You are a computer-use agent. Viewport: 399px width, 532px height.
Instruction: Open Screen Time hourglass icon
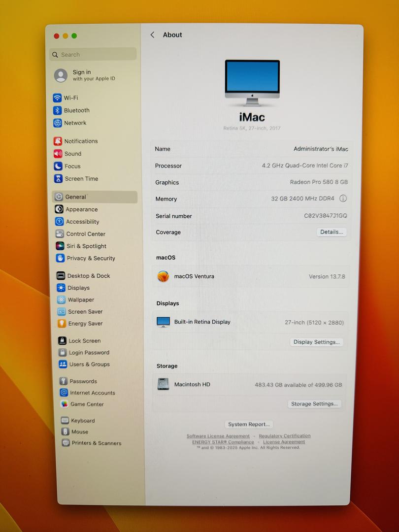[59, 179]
